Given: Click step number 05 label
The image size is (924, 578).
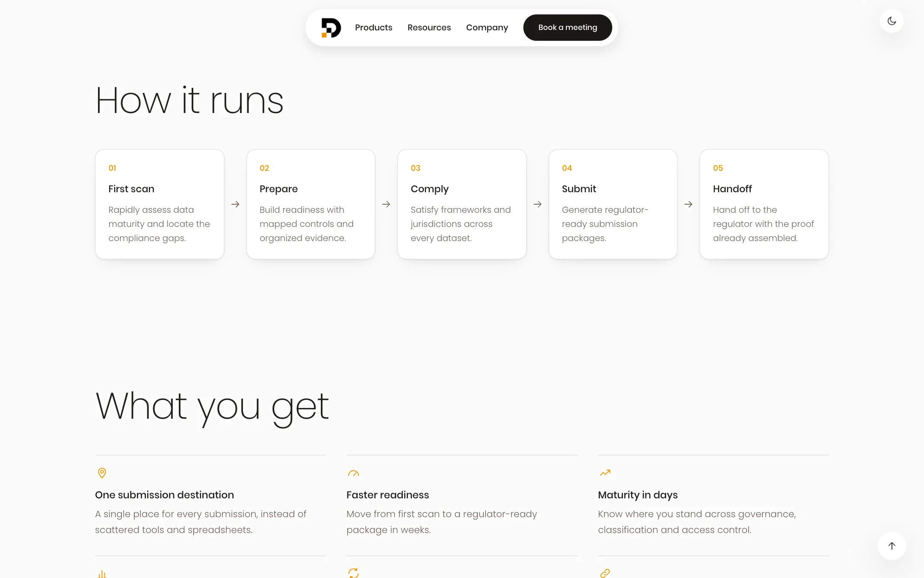Looking at the screenshot, I should pos(718,168).
